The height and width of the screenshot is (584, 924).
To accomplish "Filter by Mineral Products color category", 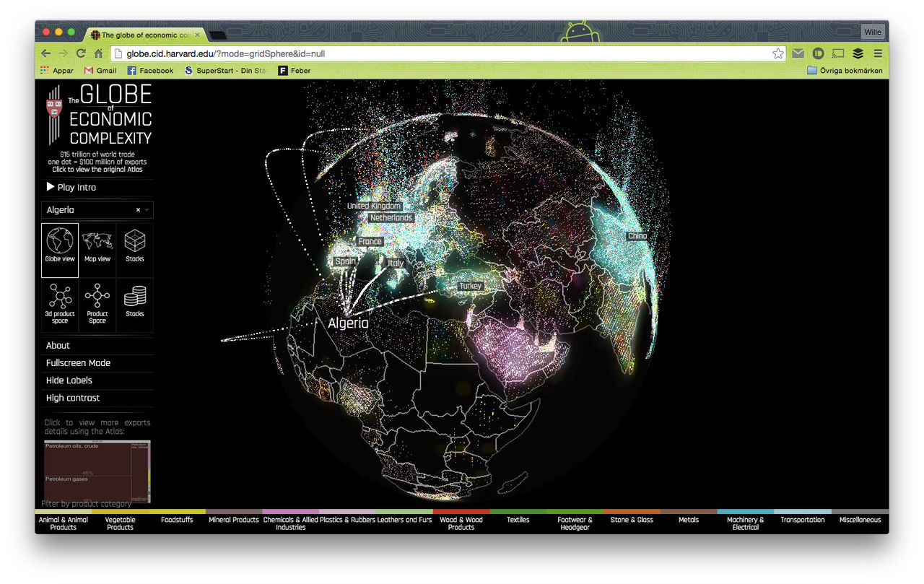I will [234, 519].
